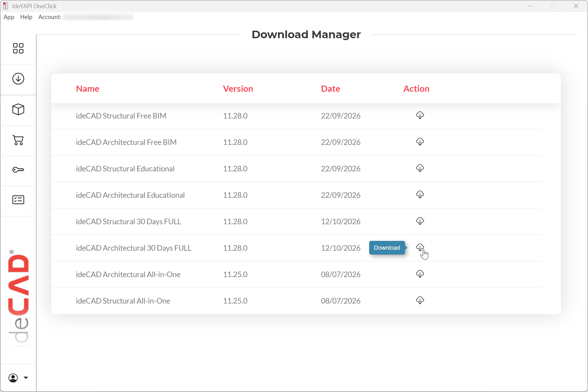The width and height of the screenshot is (588, 392).
Task: Download ideCAD Structural 30 Days FULL
Action: pyautogui.click(x=420, y=221)
